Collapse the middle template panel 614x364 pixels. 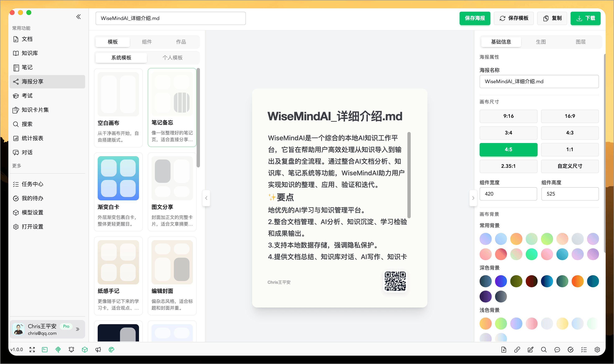coord(206,198)
